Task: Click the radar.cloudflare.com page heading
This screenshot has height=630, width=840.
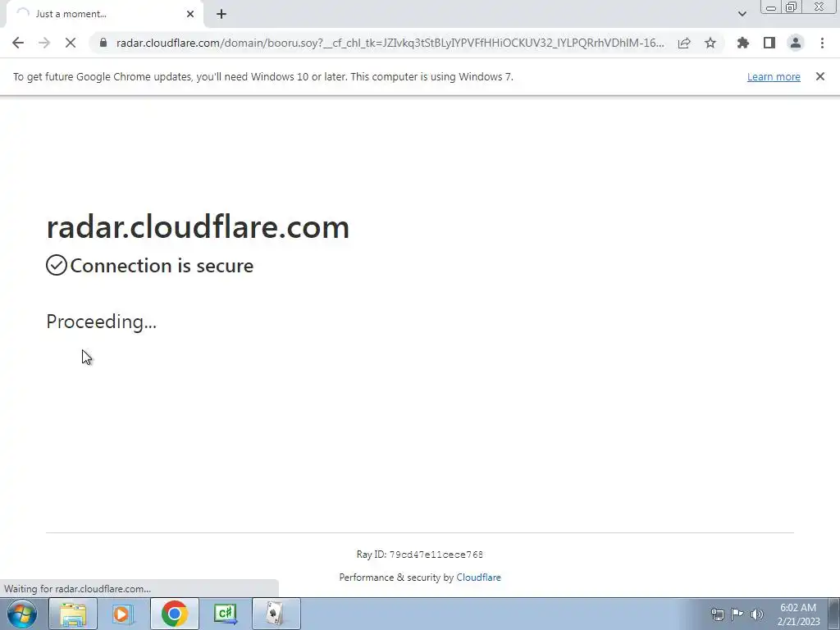Action: pos(198,227)
